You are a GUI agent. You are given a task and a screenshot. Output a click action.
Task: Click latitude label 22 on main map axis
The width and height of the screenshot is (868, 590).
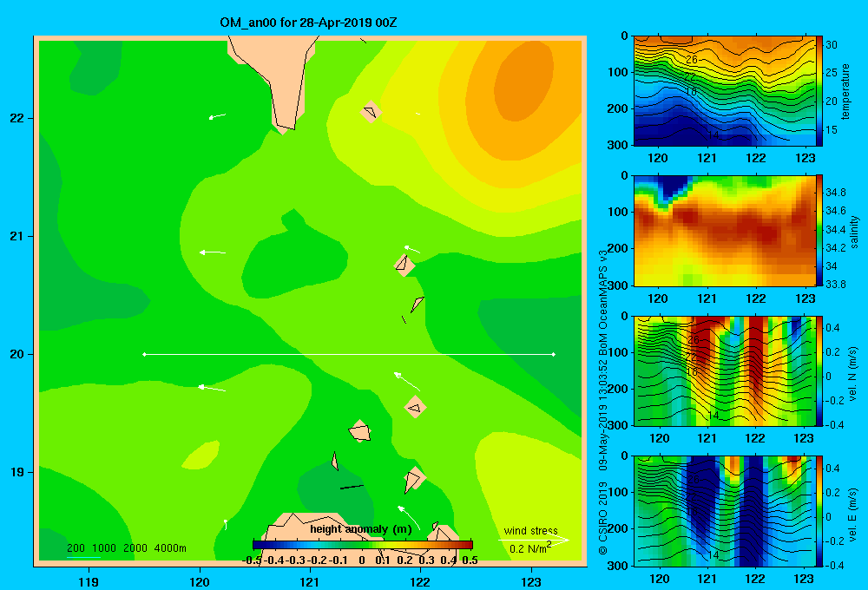[x=17, y=119]
